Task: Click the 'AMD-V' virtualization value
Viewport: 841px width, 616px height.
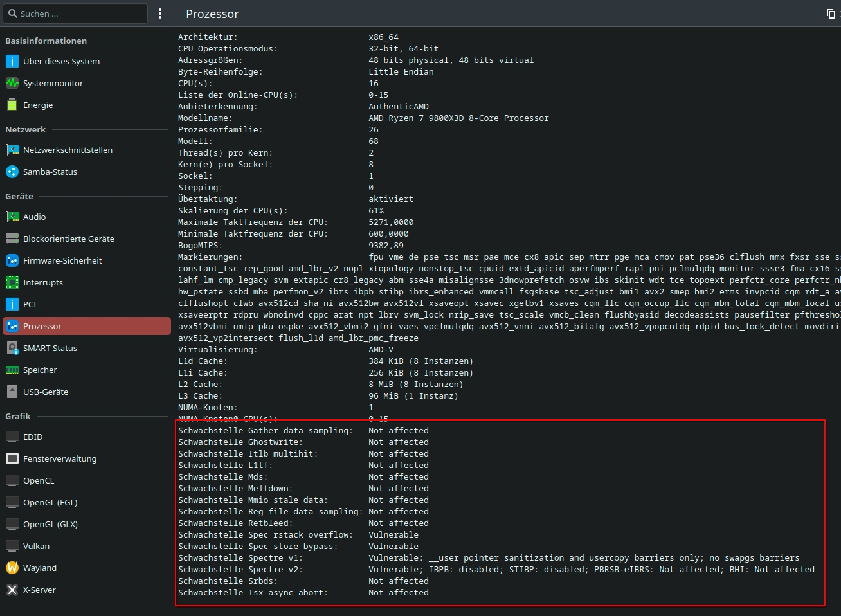Action: pyautogui.click(x=381, y=350)
